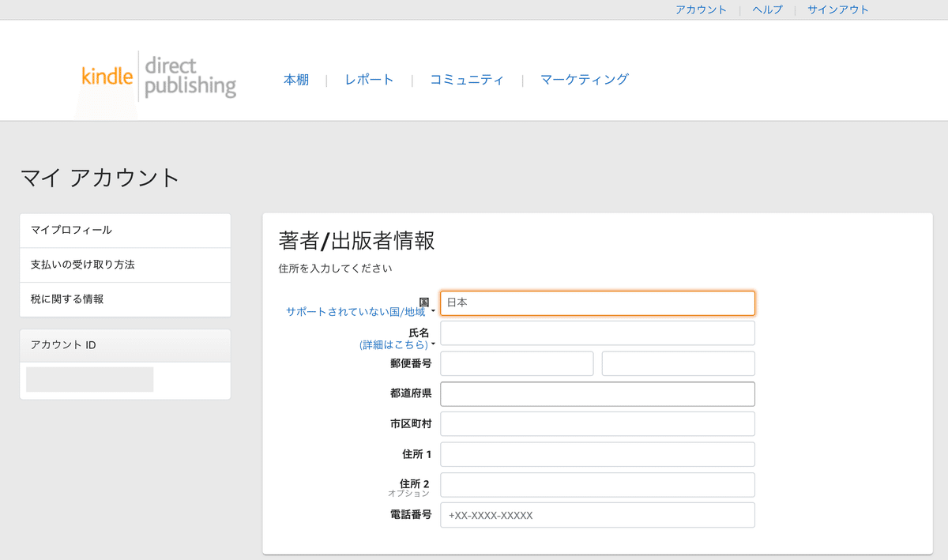This screenshot has height=560, width=948.
Task: Focus the first 郵便番号 field
Action: (517, 363)
